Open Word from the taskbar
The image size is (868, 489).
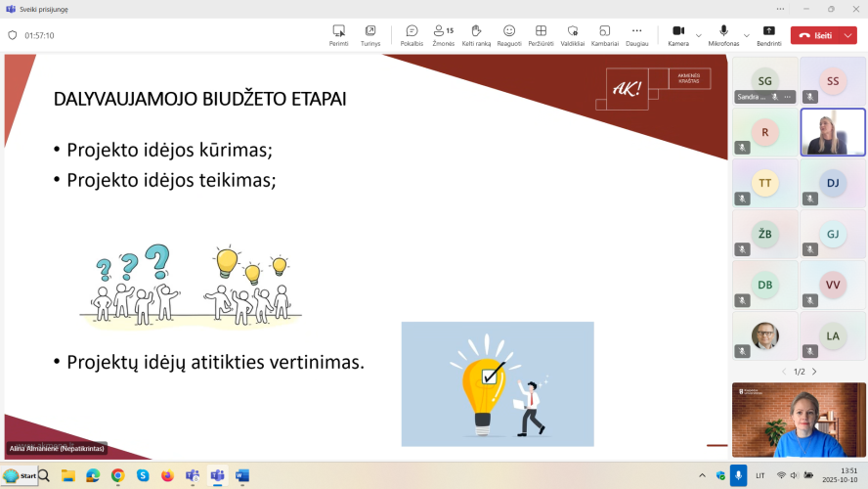coord(241,475)
